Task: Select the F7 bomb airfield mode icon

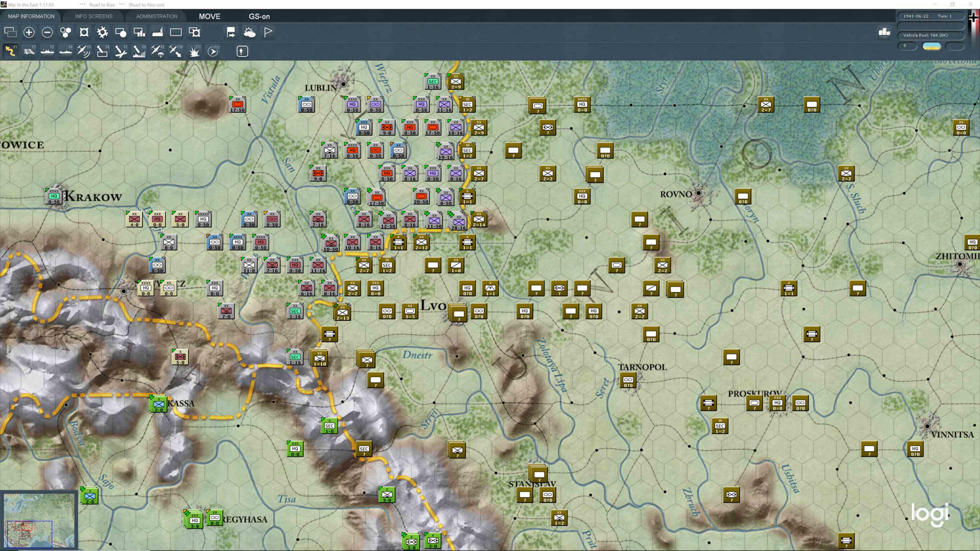Action: [x=121, y=51]
